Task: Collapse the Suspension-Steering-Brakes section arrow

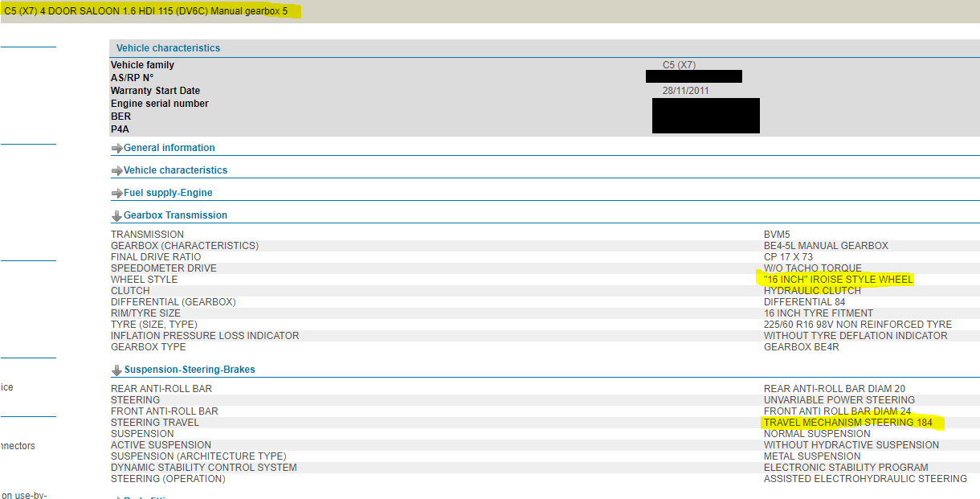Action: [116, 370]
